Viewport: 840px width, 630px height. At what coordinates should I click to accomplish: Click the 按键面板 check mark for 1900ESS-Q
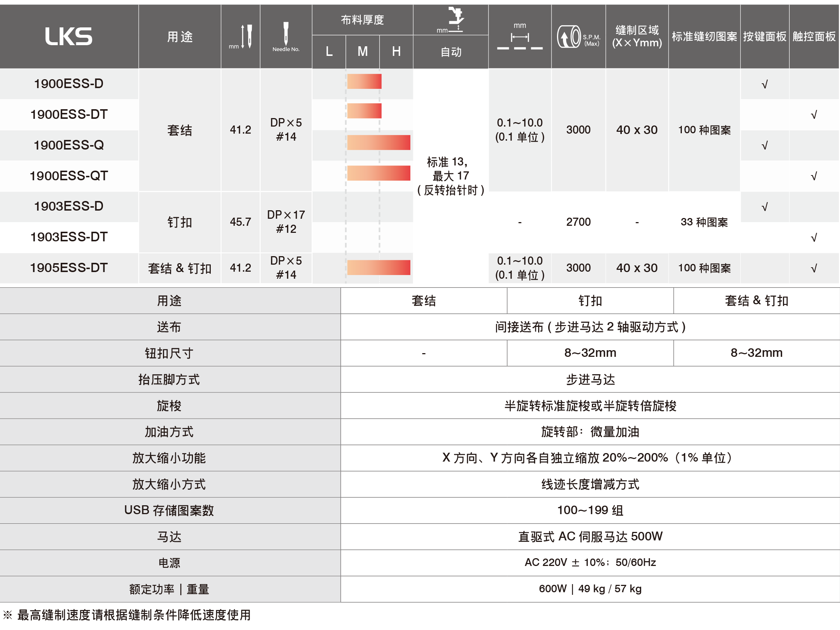[x=765, y=145]
